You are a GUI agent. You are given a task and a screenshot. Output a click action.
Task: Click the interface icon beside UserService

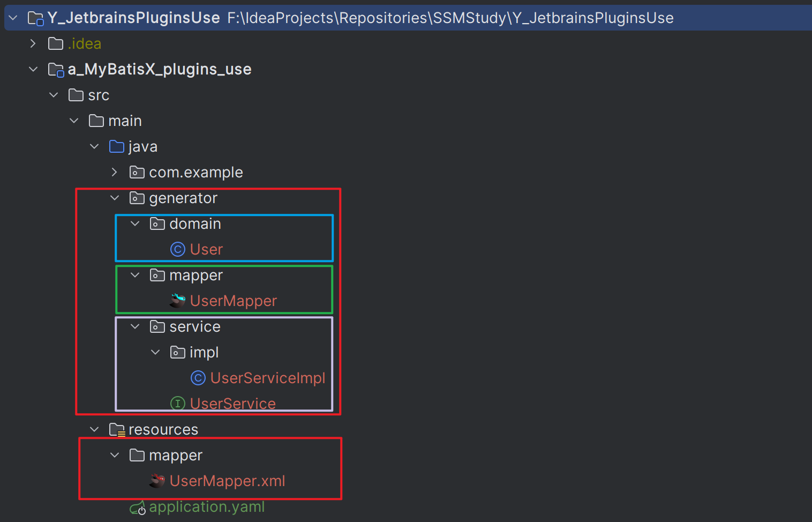coord(177,403)
